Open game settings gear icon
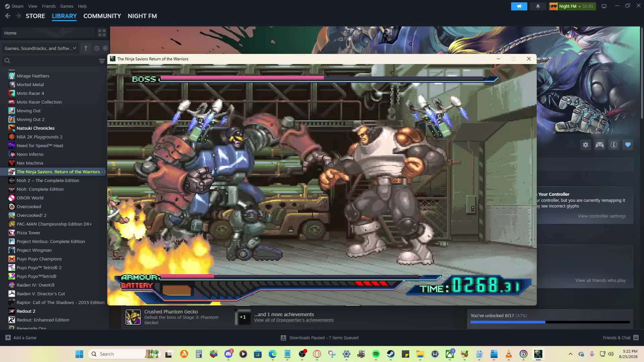This screenshot has width=644, height=362. click(x=585, y=145)
